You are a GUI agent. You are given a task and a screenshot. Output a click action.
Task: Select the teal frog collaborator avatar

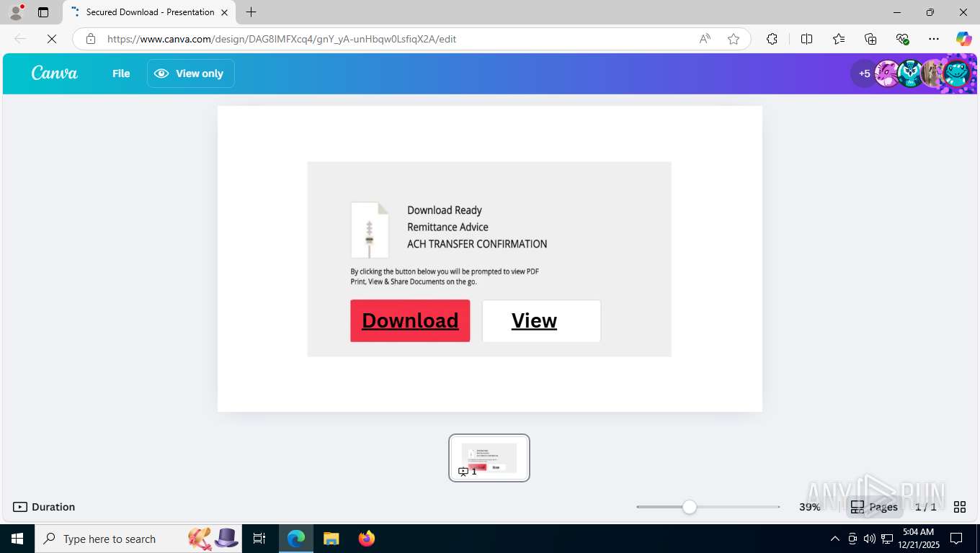pos(958,73)
